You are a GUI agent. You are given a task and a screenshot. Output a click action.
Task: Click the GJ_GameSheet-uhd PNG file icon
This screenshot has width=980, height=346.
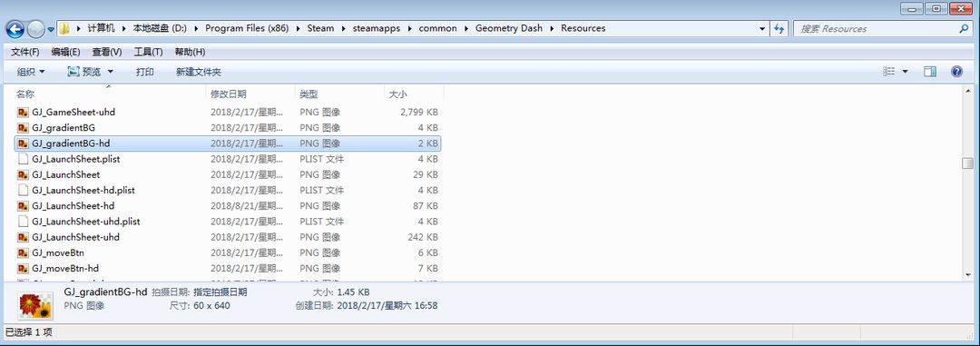(23, 112)
